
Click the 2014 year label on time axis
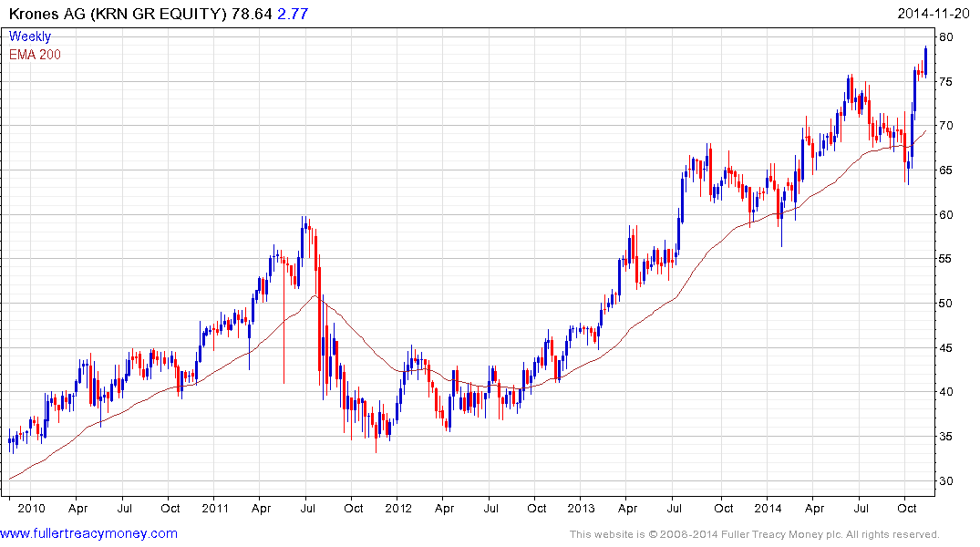(768, 508)
